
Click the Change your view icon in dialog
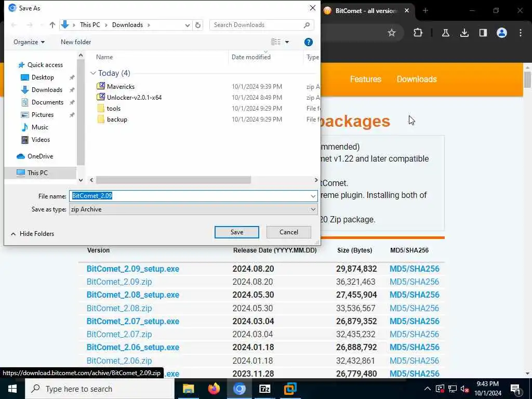(x=276, y=42)
